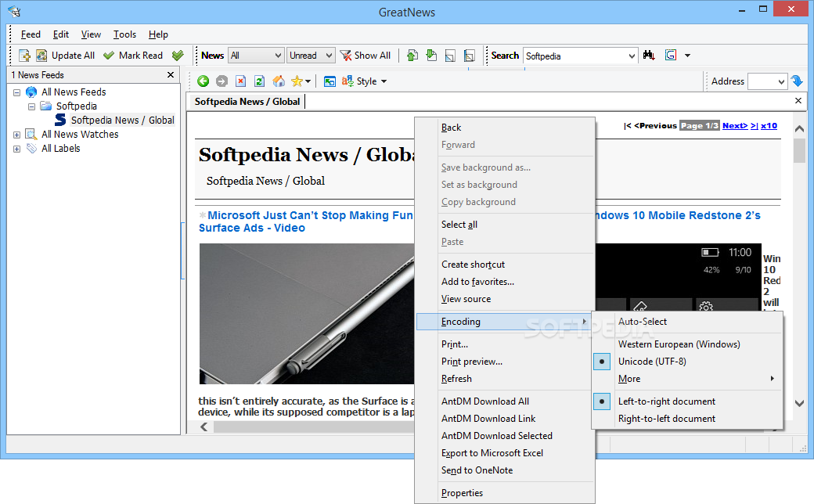The image size is (814, 504).
Task: Open the View menu
Action: pos(91,34)
